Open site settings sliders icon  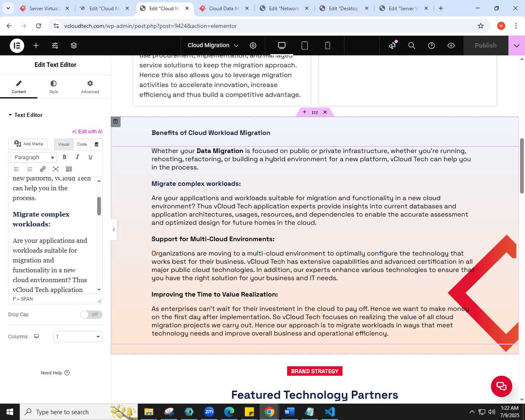click(55, 46)
